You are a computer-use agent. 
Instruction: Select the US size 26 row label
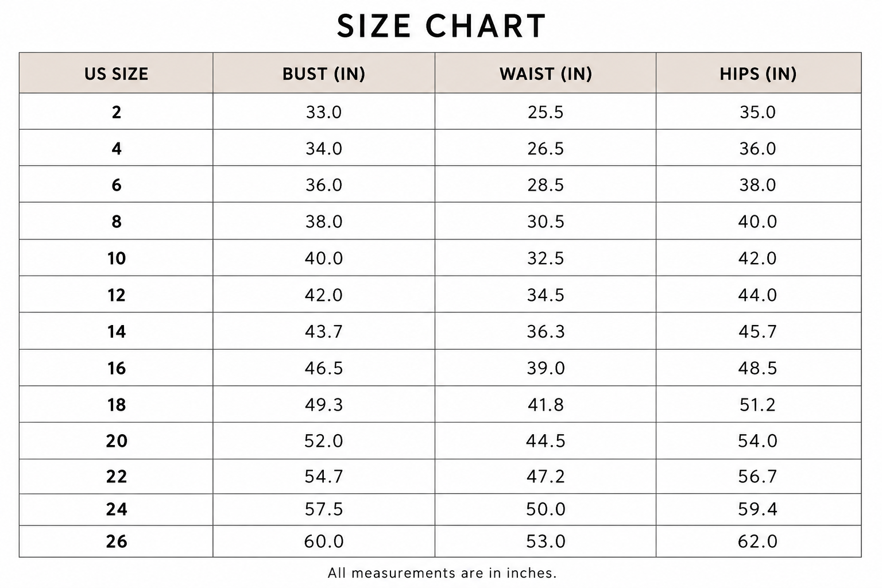(x=117, y=541)
